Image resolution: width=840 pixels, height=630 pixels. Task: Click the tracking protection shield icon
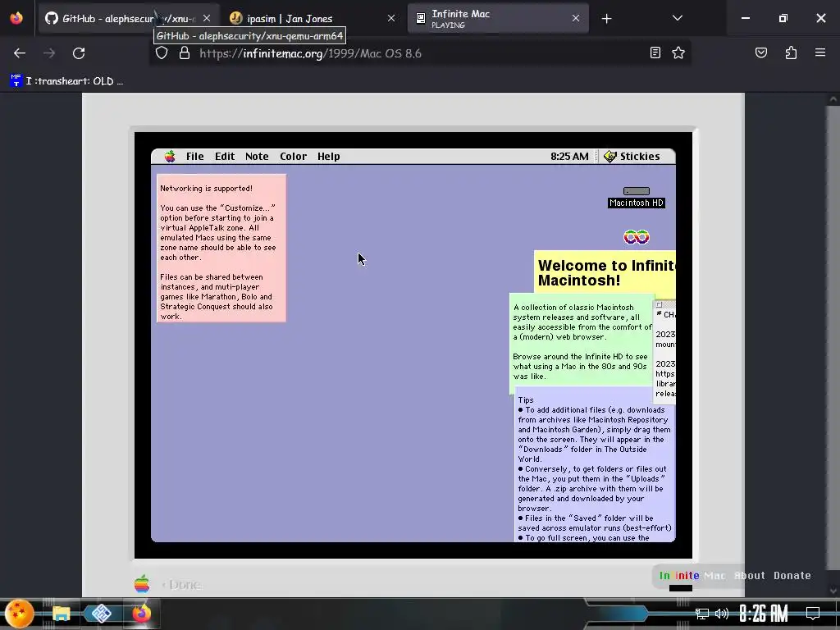point(162,53)
